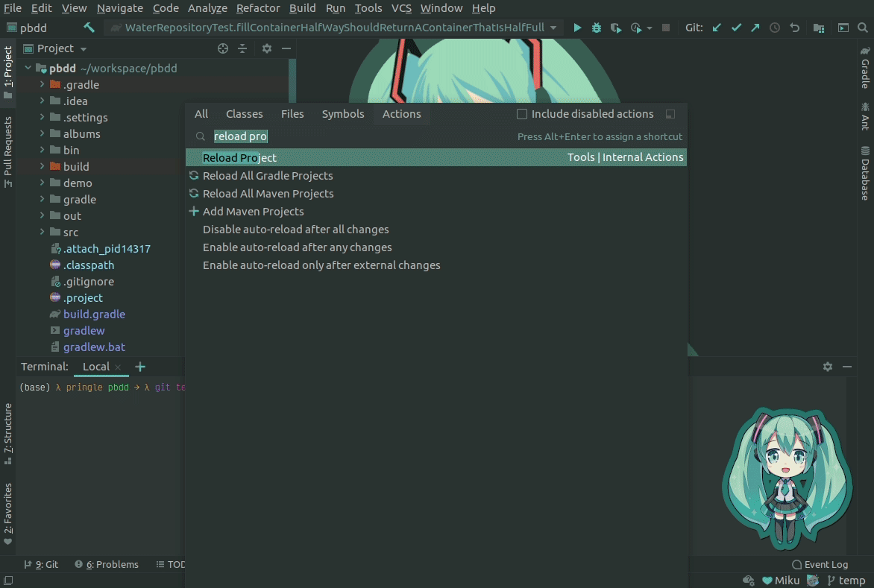The height and width of the screenshot is (588, 874).
Task: Open the Refactor menu
Action: pos(258,8)
